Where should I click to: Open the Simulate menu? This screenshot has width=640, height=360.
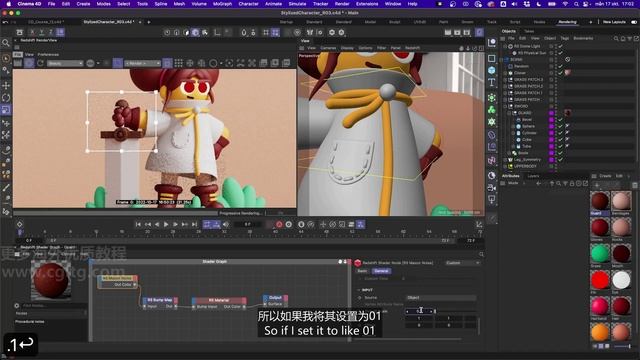297,4
